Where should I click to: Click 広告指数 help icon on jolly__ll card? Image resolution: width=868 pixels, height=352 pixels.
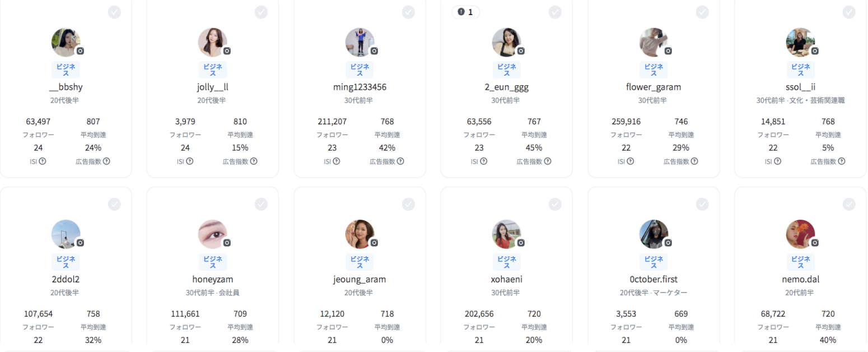coord(254,161)
